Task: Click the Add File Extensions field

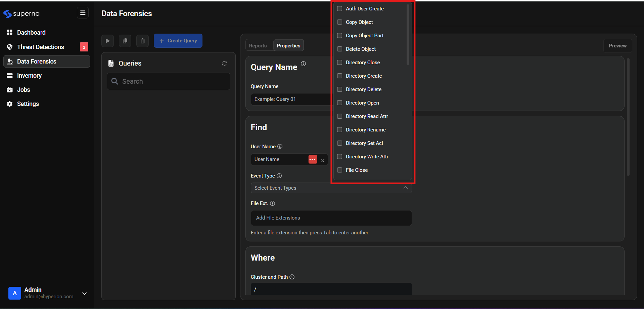Action: 331,218
